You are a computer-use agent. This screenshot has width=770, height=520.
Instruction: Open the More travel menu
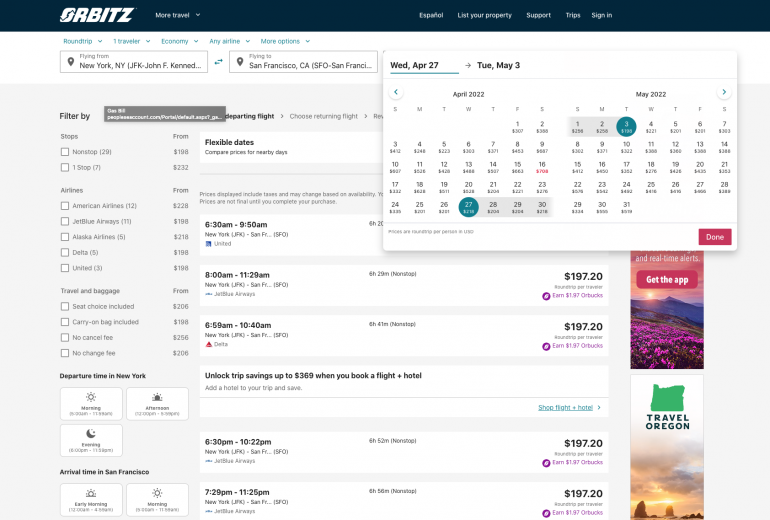[x=178, y=15]
